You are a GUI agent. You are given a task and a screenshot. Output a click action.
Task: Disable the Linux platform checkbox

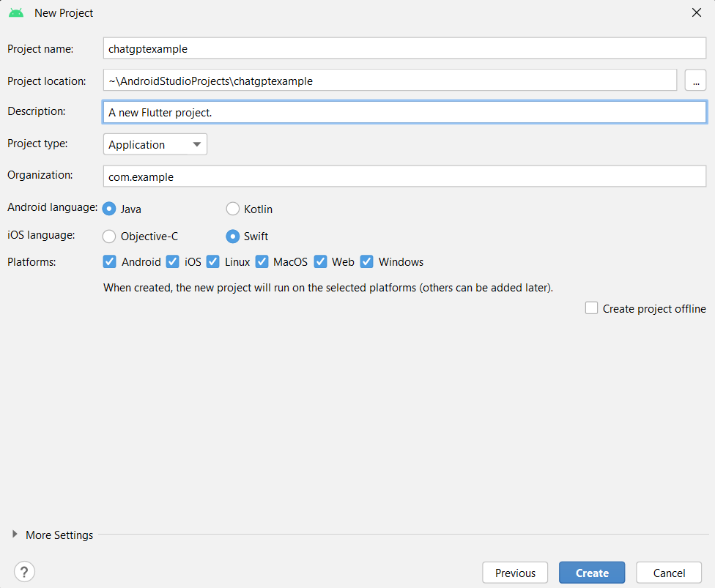[213, 261]
